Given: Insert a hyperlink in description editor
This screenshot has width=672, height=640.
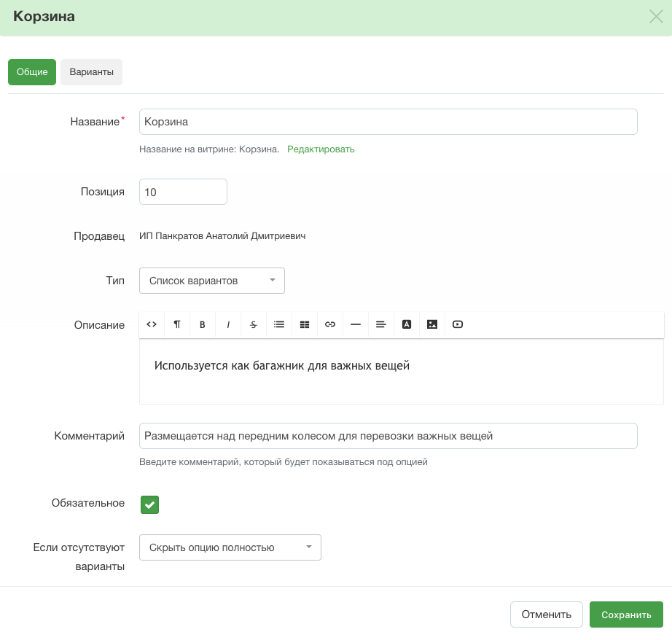Looking at the screenshot, I should point(330,324).
